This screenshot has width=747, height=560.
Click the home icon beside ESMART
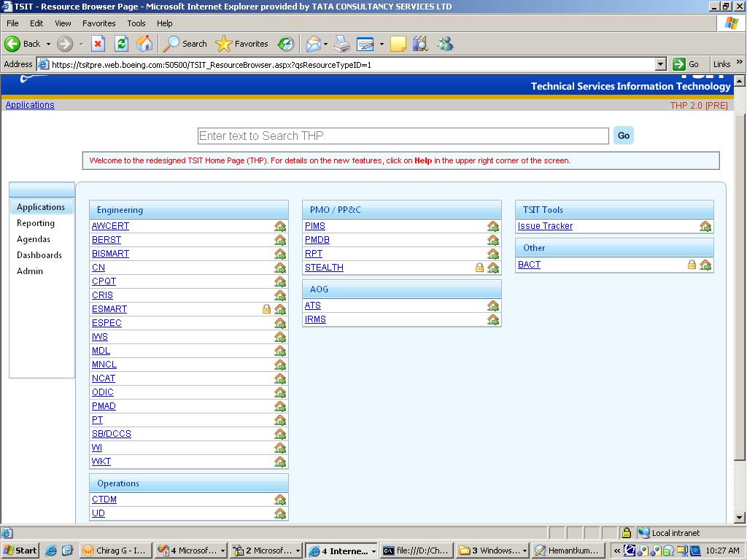280,309
